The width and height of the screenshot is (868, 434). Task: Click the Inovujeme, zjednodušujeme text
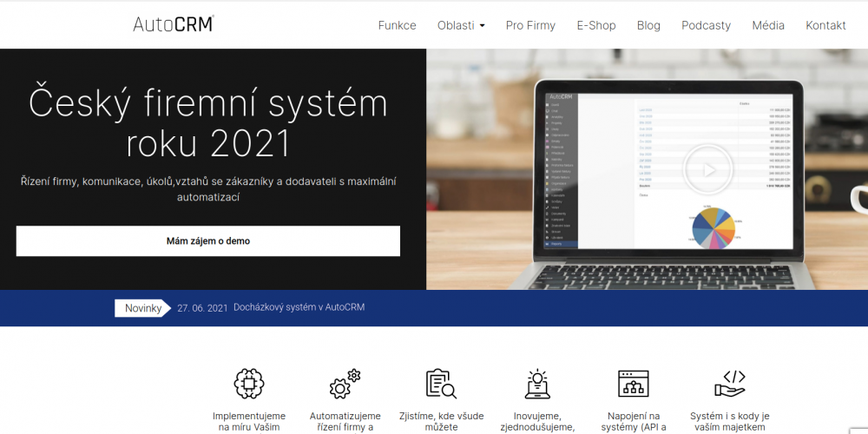point(537,422)
